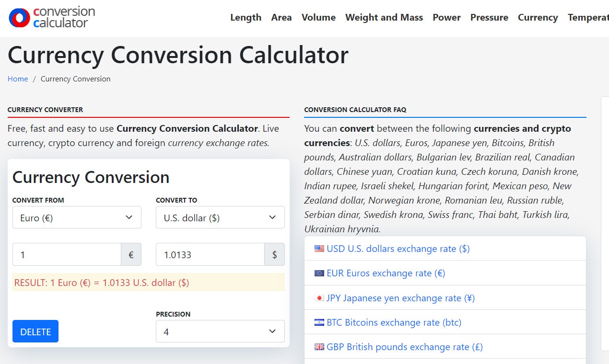This screenshot has width=609, height=364.
Task: Click the $ symbol beside the result field
Action: pos(274,254)
